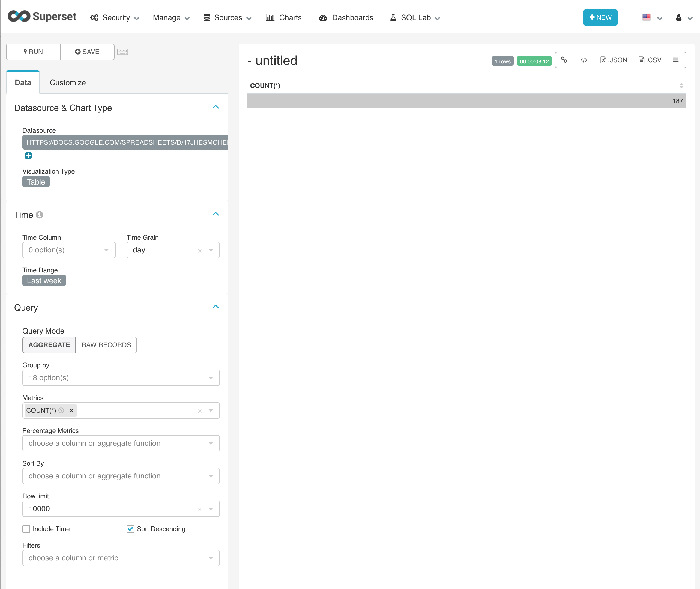Open the Time section info tooltip icon
Screen dimensions: 700x589
[40, 215]
